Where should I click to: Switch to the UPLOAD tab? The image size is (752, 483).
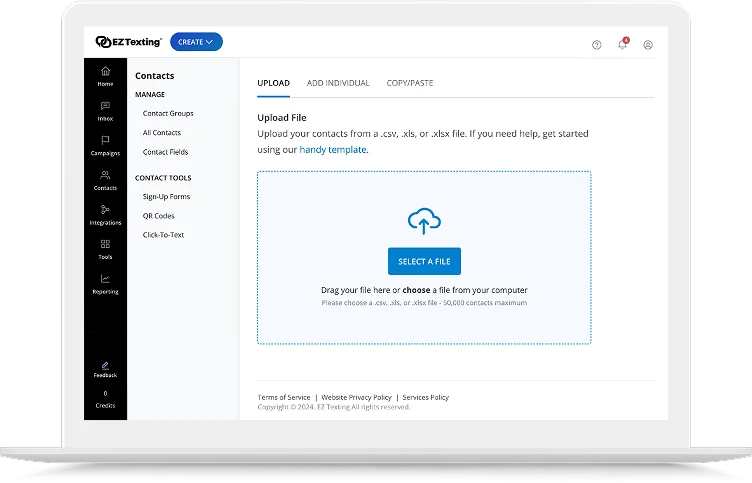(x=273, y=83)
